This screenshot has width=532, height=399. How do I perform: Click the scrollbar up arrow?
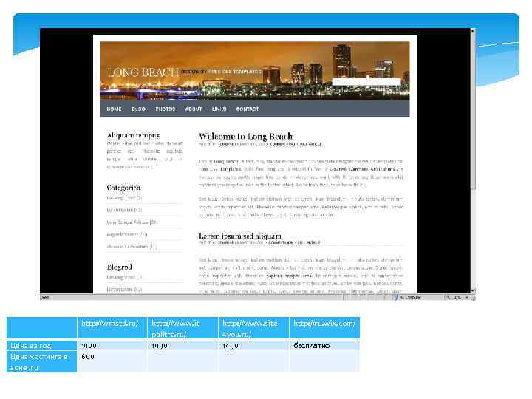point(473,31)
